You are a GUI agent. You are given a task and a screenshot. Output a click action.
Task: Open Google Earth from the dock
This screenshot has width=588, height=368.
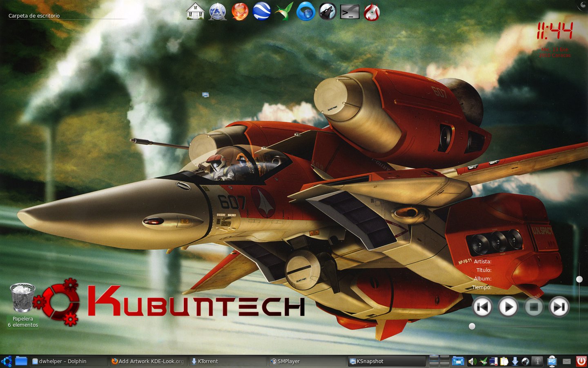pos(262,11)
